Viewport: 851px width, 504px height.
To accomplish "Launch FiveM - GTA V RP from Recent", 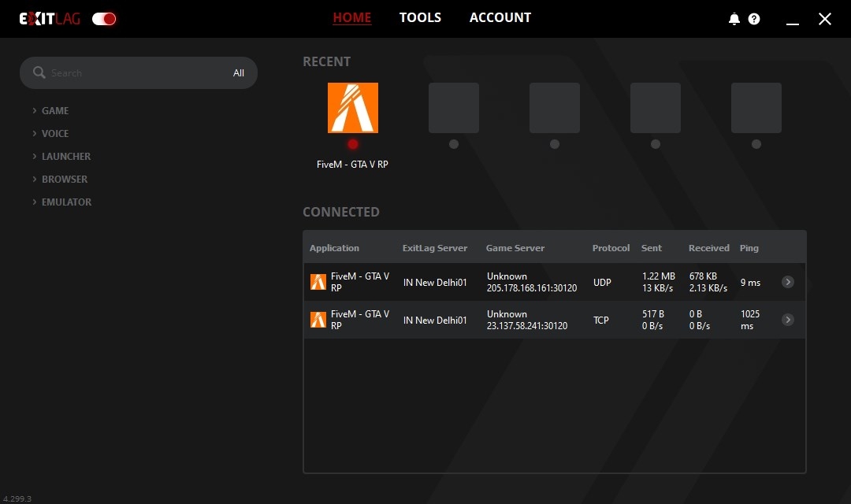I will pos(352,108).
